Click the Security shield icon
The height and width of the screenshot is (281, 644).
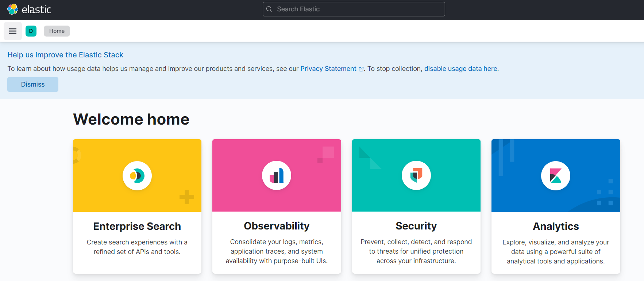(x=416, y=175)
